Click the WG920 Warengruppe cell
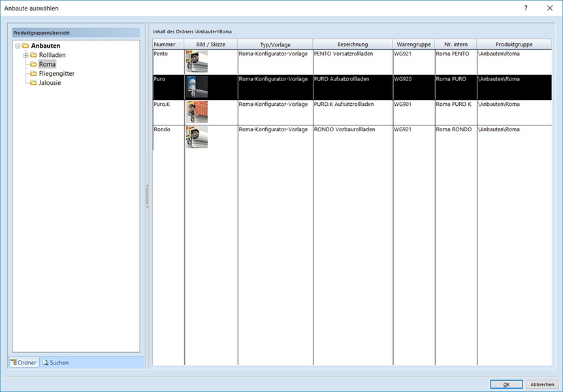 click(x=413, y=87)
